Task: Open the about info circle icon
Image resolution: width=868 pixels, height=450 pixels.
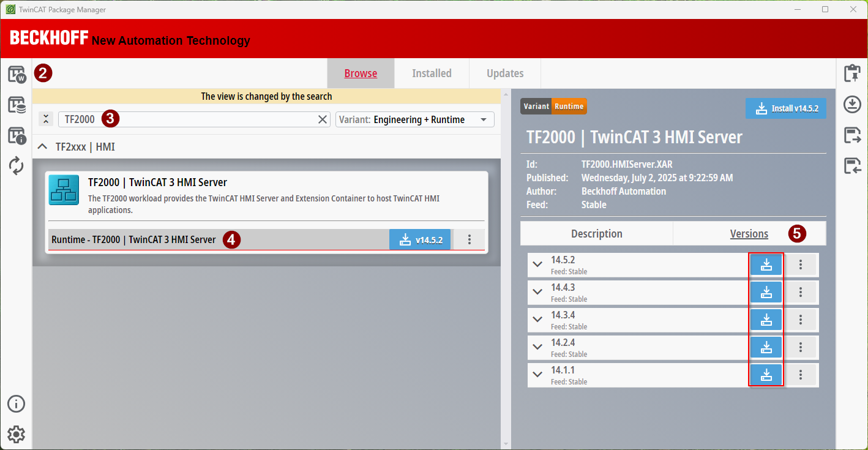Action: point(16,404)
